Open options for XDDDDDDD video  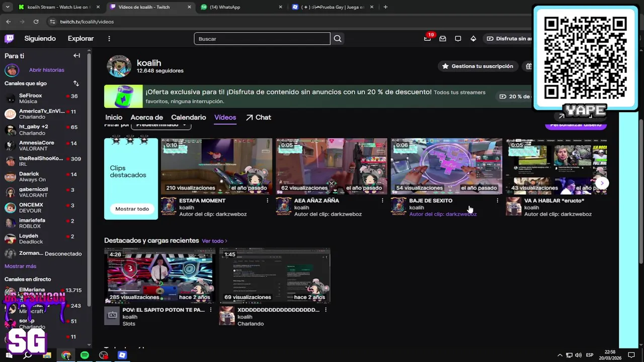pyautogui.click(x=326, y=310)
